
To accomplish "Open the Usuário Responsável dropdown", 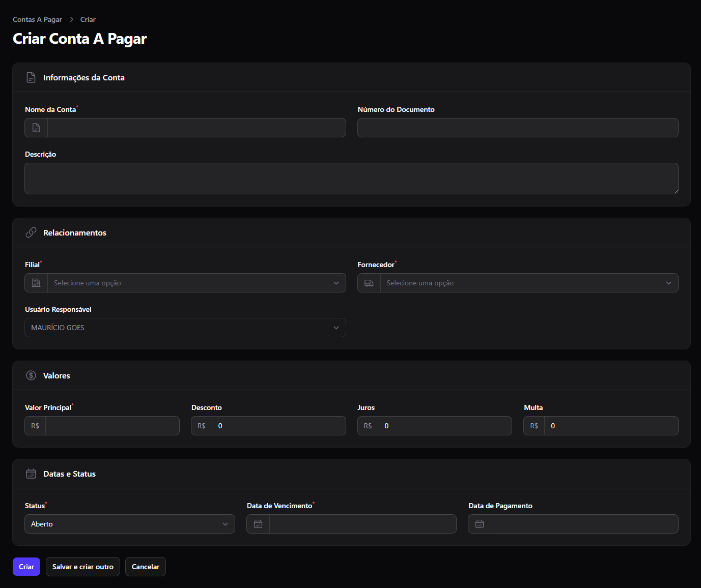I will click(185, 328).
